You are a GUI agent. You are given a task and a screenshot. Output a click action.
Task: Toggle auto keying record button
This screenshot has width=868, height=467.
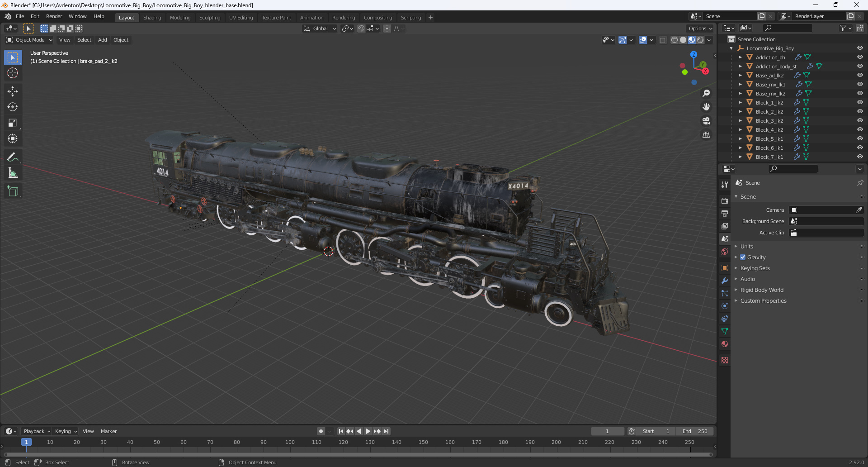point(321,431)
